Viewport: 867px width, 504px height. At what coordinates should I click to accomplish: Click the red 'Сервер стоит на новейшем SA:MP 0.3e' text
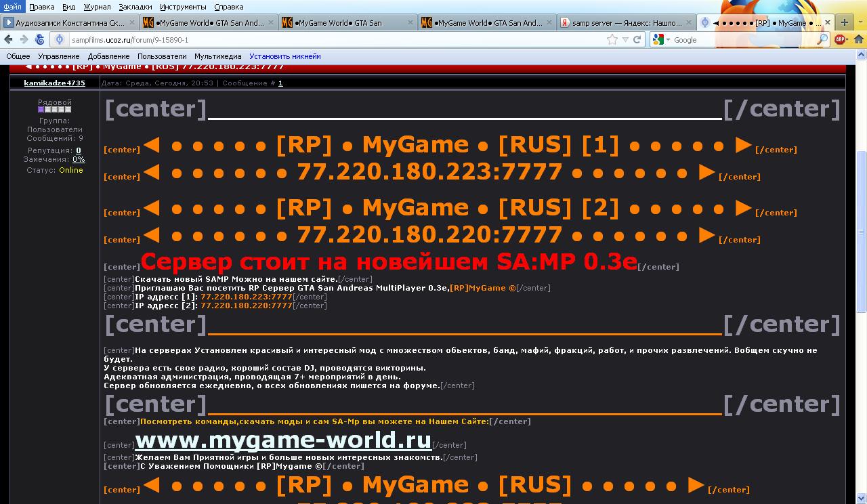click(x=389, y=261)
